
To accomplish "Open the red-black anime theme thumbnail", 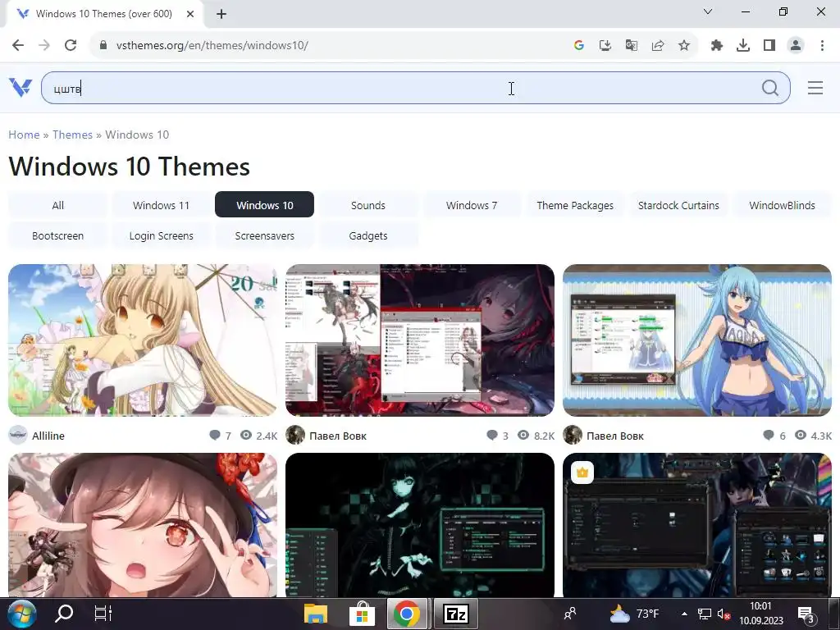I will click(x=420, y=340).
